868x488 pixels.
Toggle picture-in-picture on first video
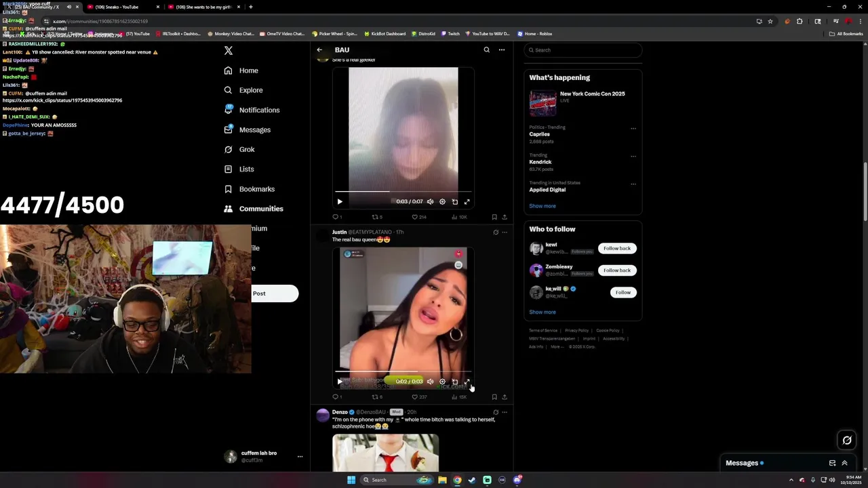(454, 201)
